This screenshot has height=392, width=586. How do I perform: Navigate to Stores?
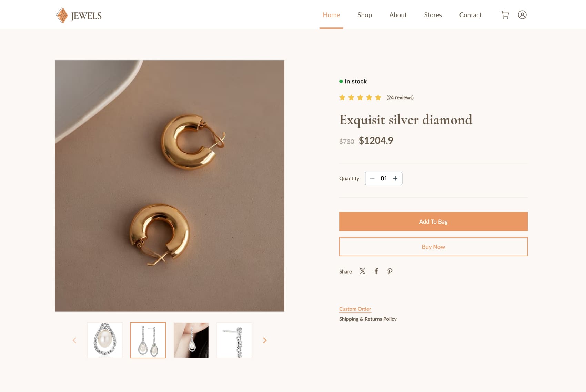pyautogui.click(x=433, y=15)
